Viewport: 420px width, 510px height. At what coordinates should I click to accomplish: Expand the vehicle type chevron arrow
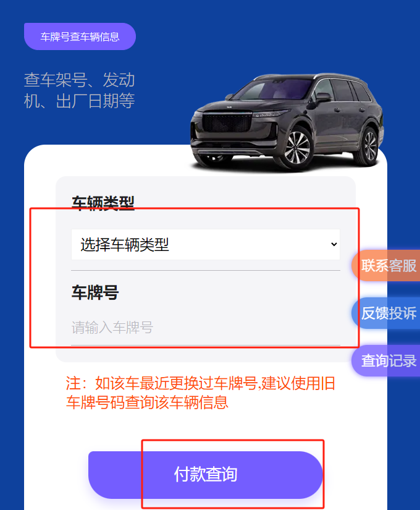point(334,244)
